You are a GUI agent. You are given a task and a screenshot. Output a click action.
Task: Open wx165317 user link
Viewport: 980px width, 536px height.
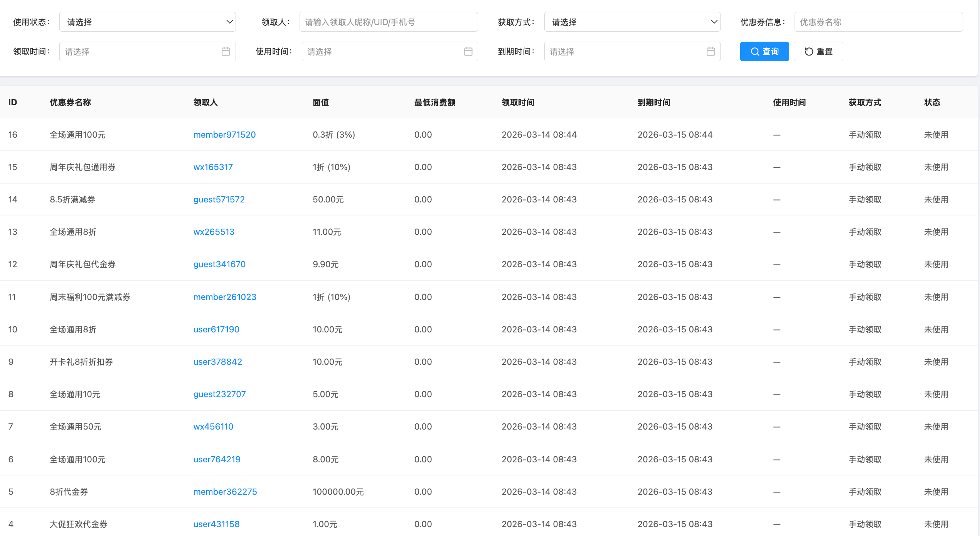[x=213, y=167]
